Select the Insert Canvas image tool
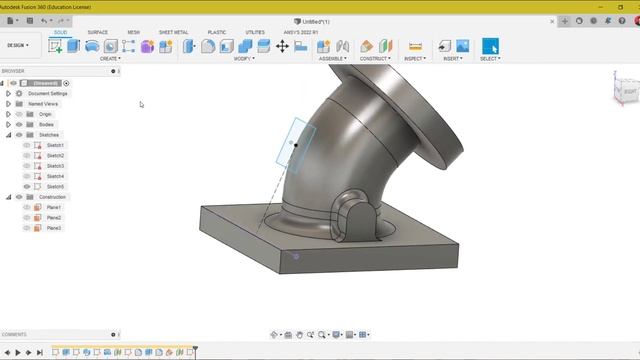 (x=462, y=46)
